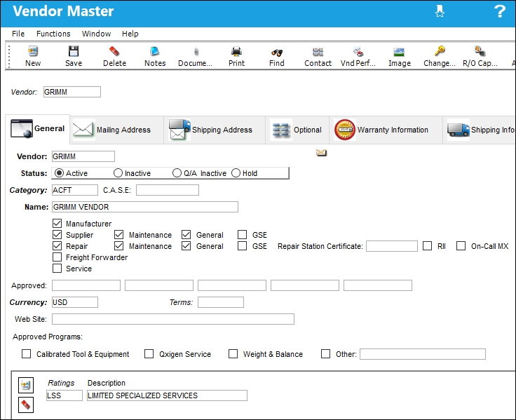516x420 pixels.
Task: Switch to the General tab
Action: point(38,129)
